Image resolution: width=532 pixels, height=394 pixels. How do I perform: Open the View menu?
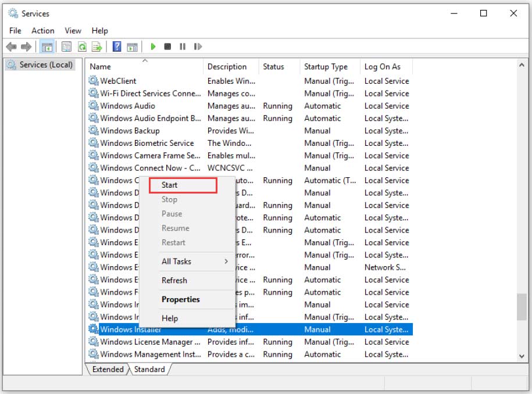73,31
